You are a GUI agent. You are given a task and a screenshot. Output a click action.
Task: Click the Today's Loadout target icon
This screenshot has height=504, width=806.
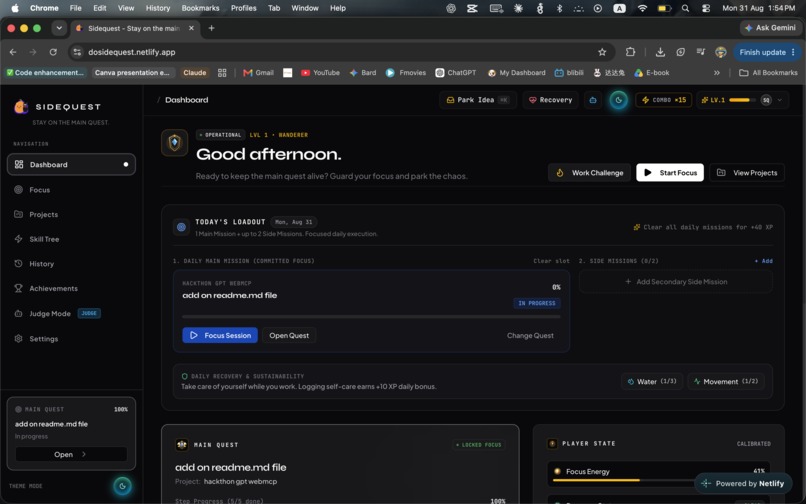point(181,226)
